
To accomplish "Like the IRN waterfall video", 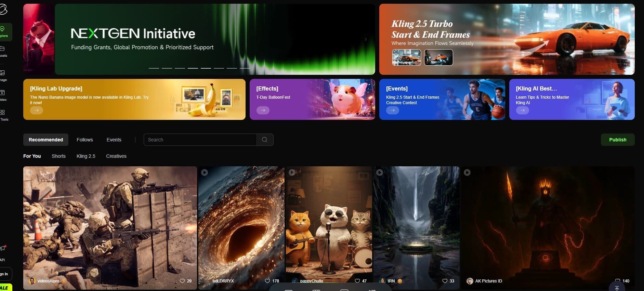I will click(445, 281).
